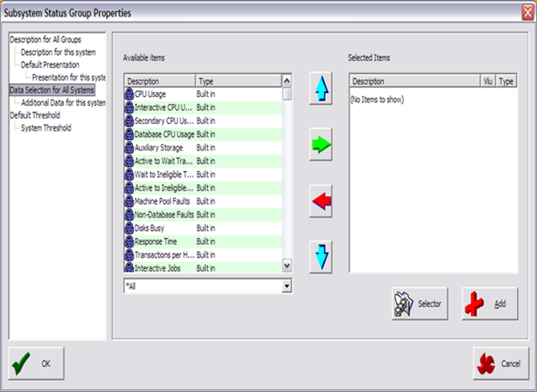
Task: Sort Available items by Type column header
Action: click(237, 81)
